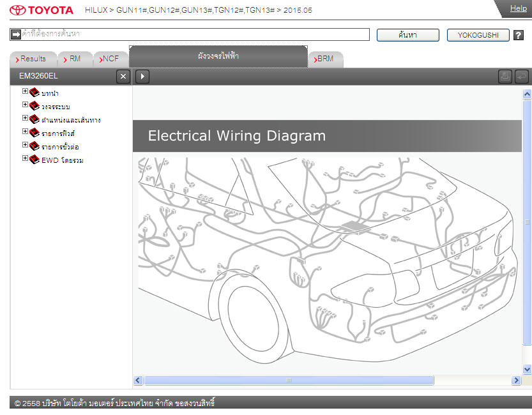This screenshot has width=532, height=415.
Task: Click the horizontal scrollbar under the diagram
Action: [x=289, y=381]
